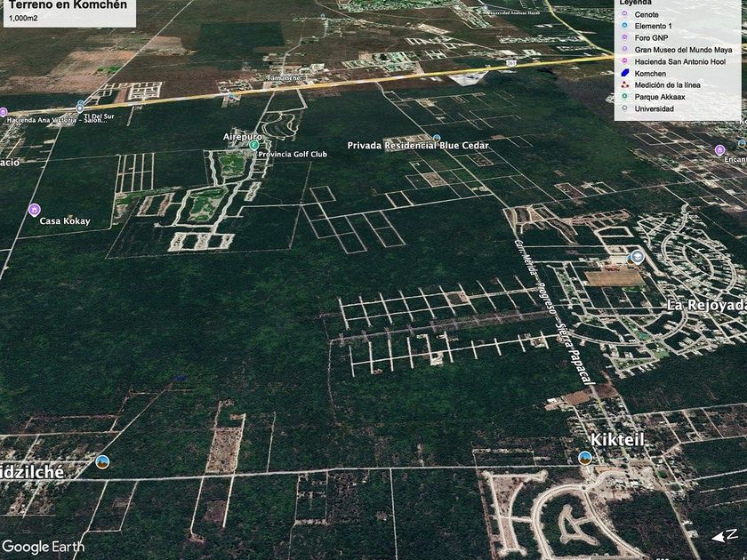
Task: Select the Provincia Golf Club green marker
Action: point(254,145)
